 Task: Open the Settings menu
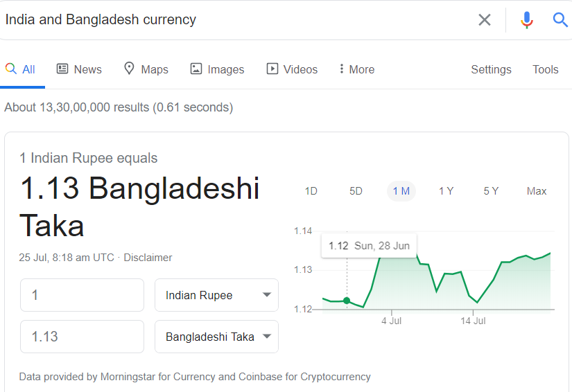[x=491, y=69]
